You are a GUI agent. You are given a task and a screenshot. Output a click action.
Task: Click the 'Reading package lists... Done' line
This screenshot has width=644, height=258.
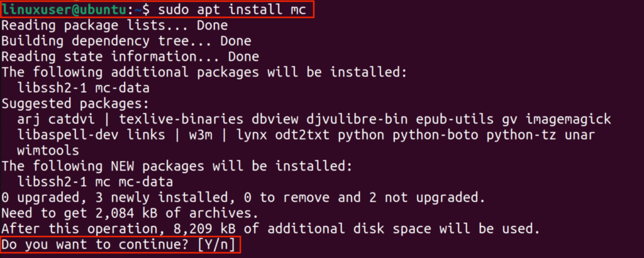114,26
